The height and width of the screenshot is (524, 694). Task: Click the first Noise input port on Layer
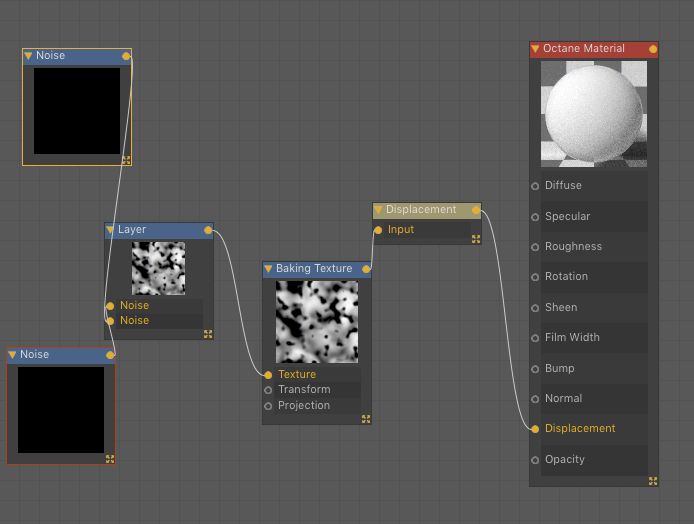pyautogui.click(x=110, y=306)
